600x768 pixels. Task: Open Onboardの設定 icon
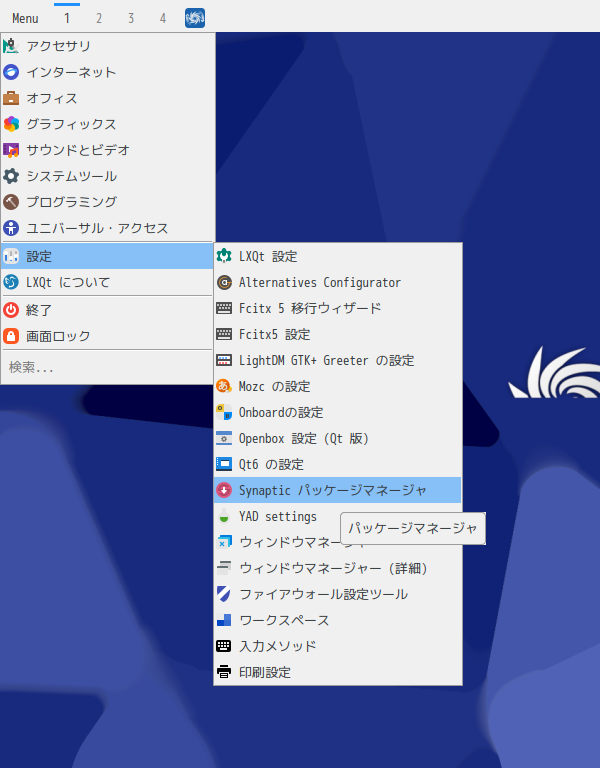tap(224, 412)
